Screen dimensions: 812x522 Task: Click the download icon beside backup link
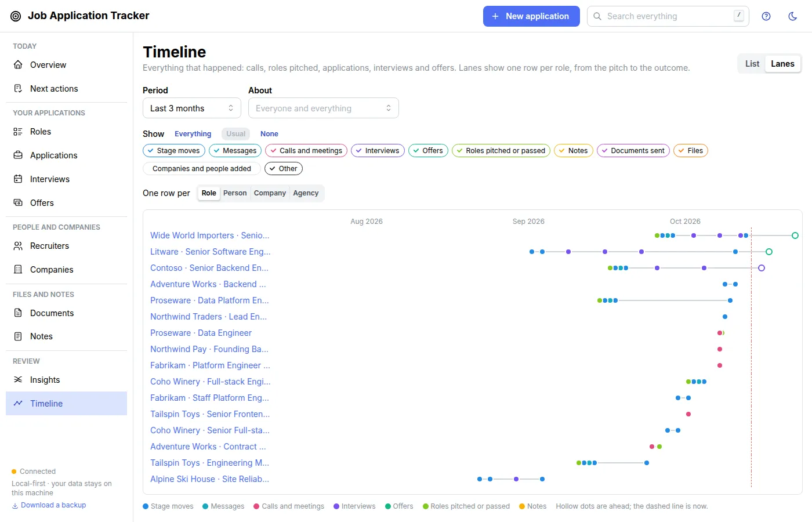pyautogui.click(x=15, y=506)
